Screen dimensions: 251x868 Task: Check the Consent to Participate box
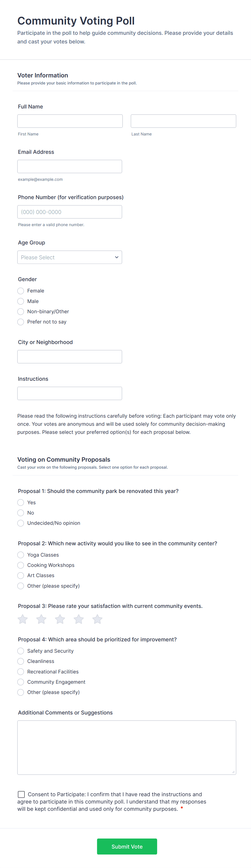(x=21, y=794)
